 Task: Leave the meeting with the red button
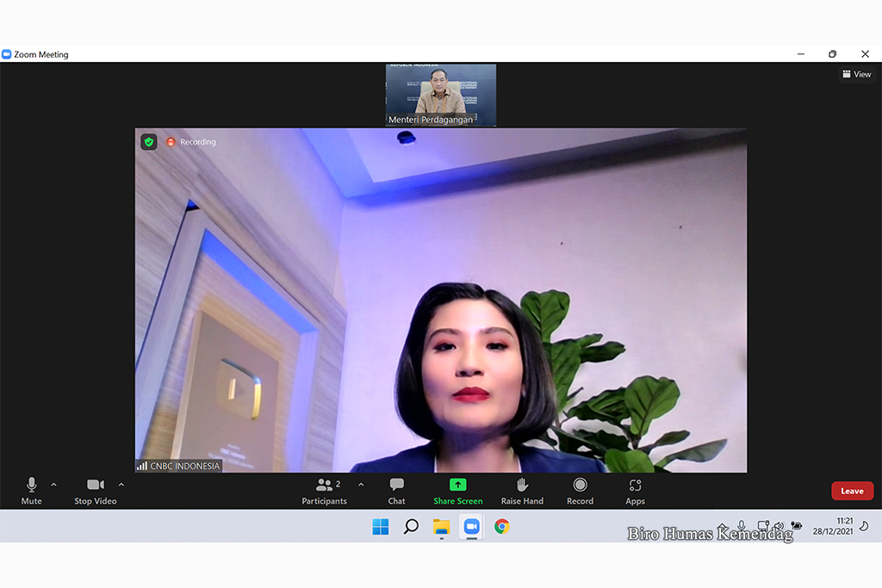(x=852, y=491)
